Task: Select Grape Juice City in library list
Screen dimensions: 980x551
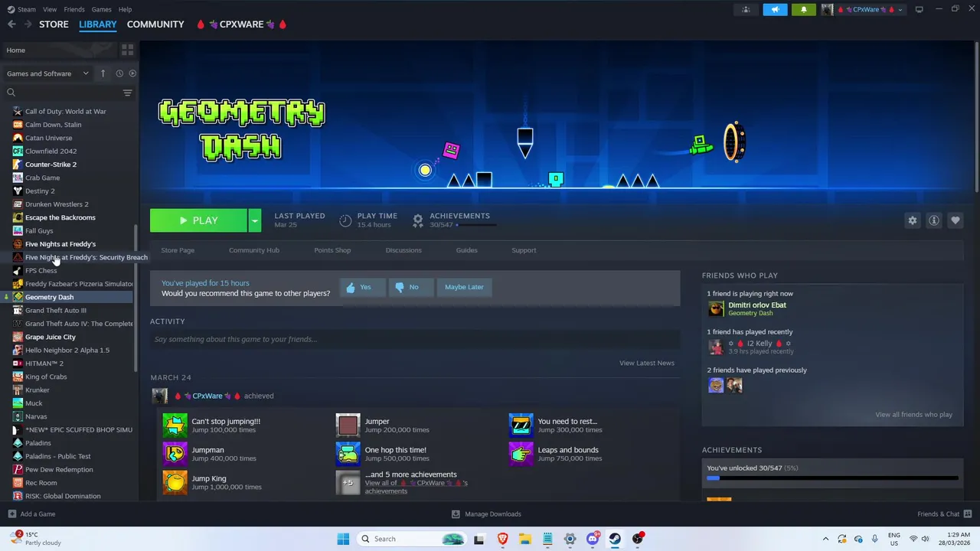Action: coord(51,337)
